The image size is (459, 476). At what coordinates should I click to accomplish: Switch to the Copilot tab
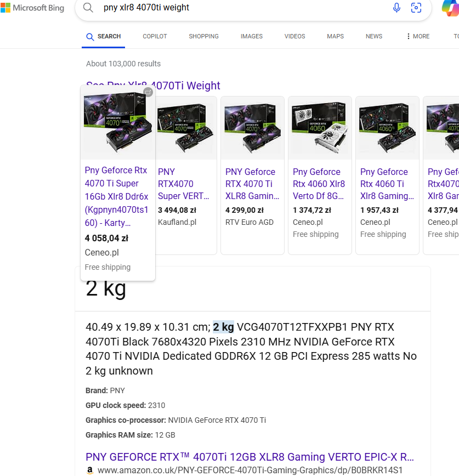[155, 36]
